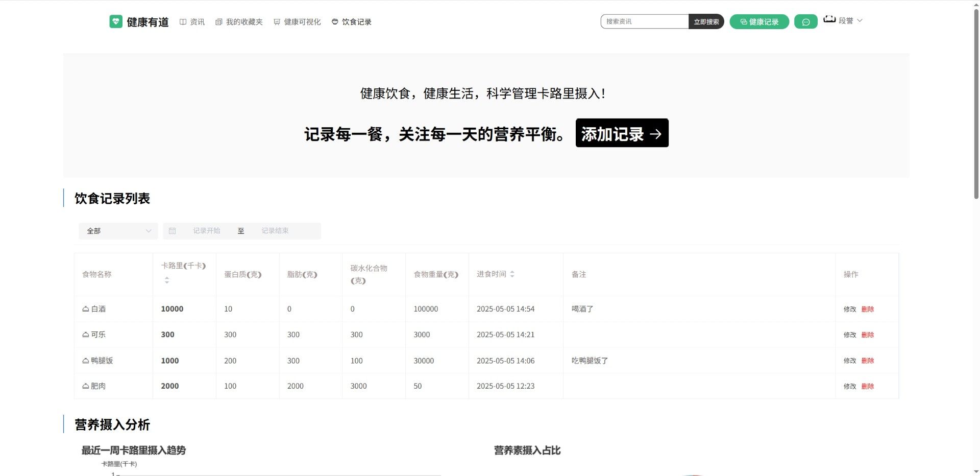Sort the table by 进食时间 arrows
Screen dimensions: 980x476
tap(512, 274)
